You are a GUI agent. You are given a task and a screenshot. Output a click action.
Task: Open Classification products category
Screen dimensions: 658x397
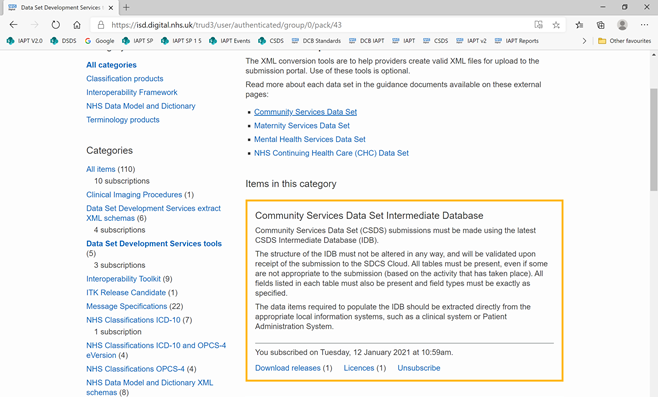click(x=125, y=78)
